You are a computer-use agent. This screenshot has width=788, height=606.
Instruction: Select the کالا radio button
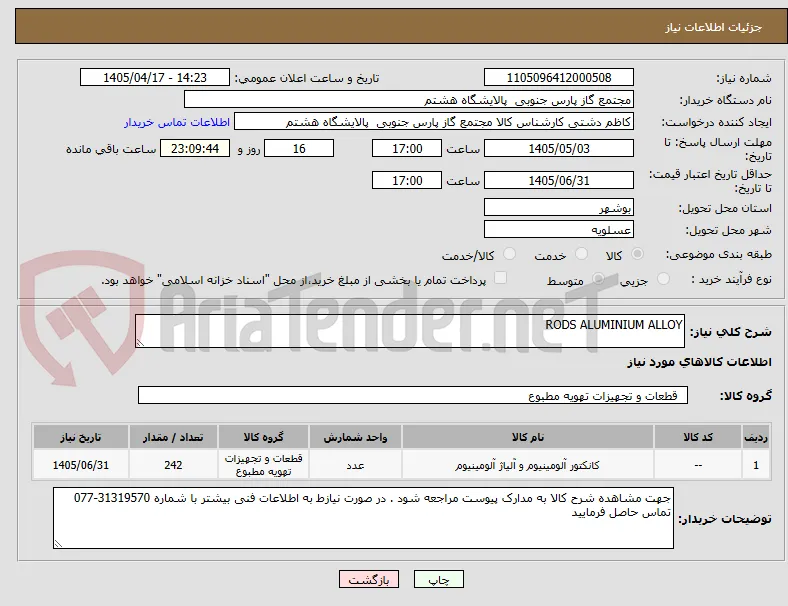(637, 254)
